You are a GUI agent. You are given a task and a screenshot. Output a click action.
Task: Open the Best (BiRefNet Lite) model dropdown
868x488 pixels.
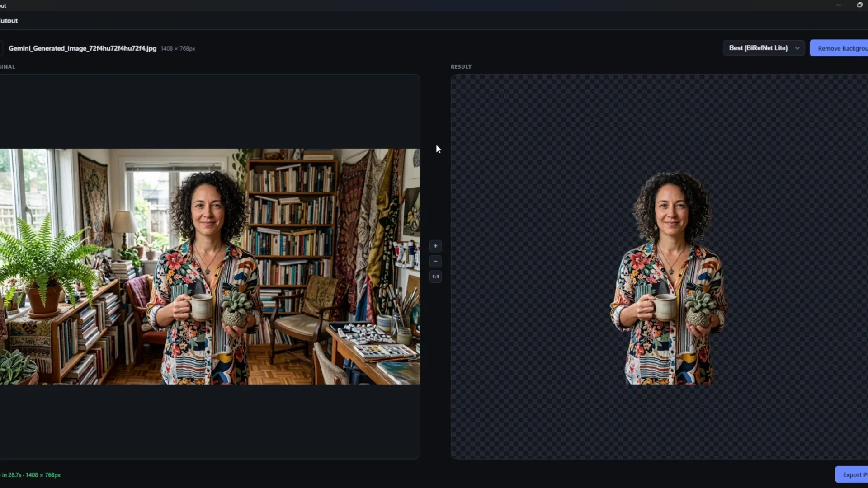point(764,48)
